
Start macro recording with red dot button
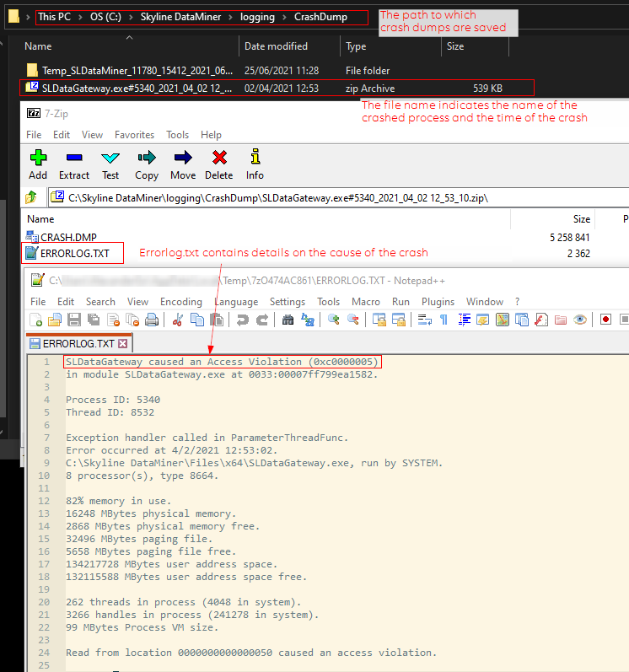605,320
